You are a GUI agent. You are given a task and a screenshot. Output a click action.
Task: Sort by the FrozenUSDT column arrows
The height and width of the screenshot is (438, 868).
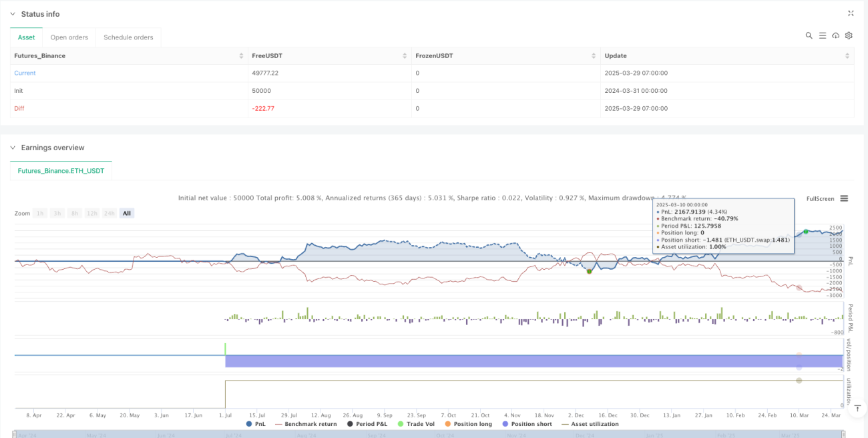[x=593, y=56]
